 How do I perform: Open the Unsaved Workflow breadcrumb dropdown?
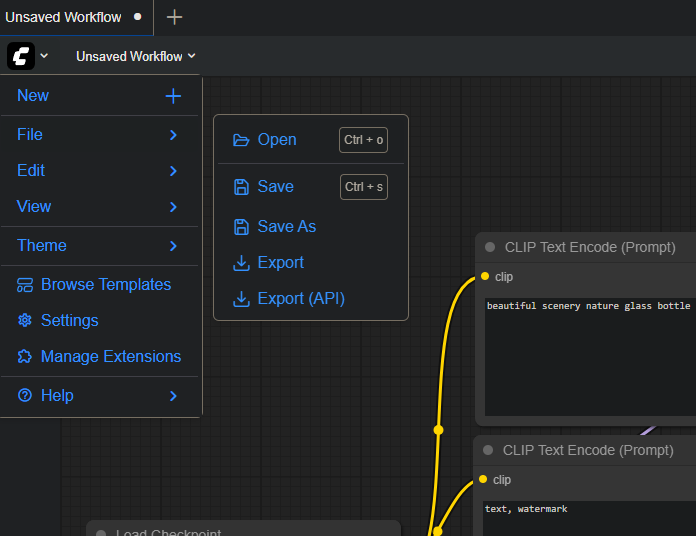(x=136, y=57)
